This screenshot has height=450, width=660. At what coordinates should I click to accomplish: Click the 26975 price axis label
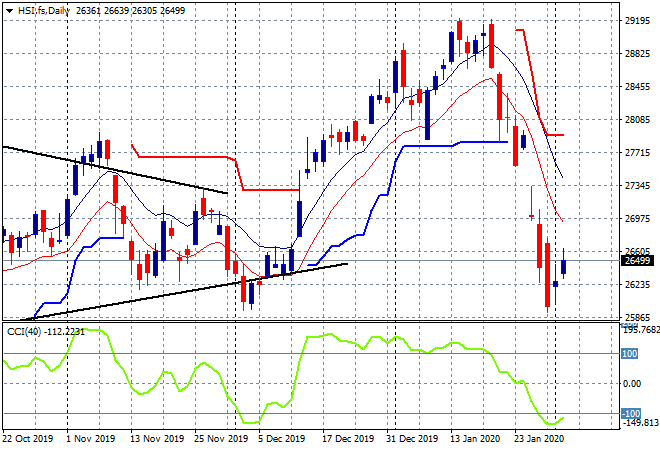pos(637,218)
